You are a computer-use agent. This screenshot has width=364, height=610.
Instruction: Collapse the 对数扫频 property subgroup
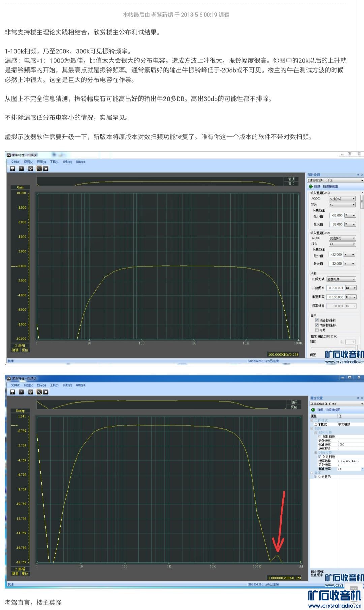pos(316,453)
